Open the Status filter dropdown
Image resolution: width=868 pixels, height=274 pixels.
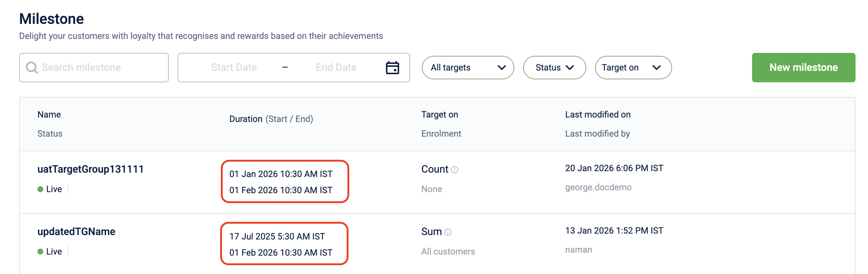(x=554, y=68)
